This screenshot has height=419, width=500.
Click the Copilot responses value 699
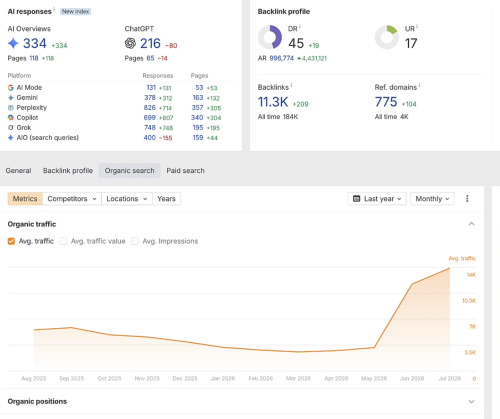150,118
